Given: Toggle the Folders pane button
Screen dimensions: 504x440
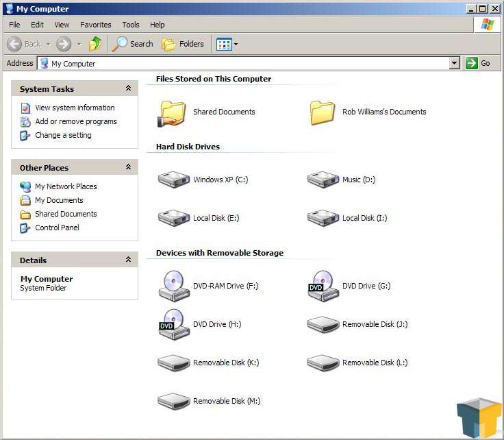Looking at the screenshot, I should (183, 44).
